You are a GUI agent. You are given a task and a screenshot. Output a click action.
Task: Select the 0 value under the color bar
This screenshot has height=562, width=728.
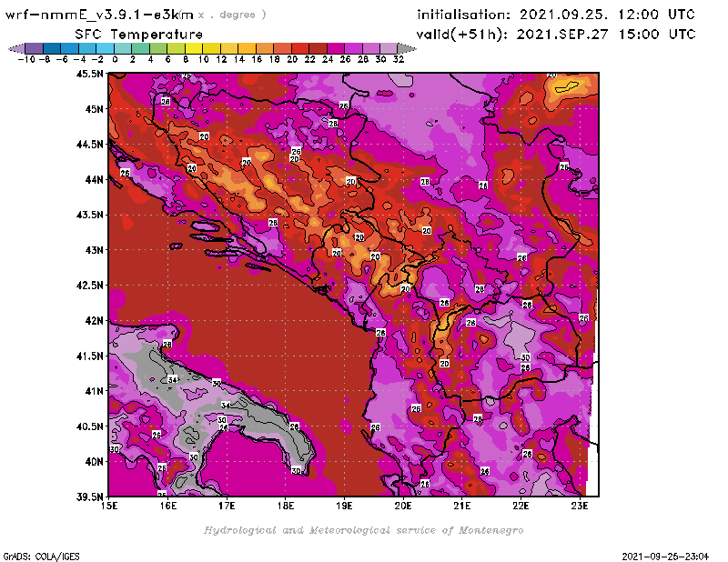(115, 59)
